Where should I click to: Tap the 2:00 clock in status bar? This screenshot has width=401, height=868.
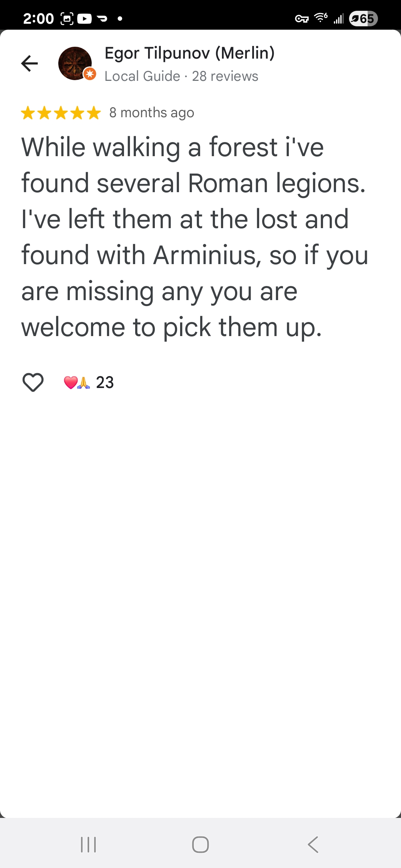pyautogui.click(x=38, y=19)
